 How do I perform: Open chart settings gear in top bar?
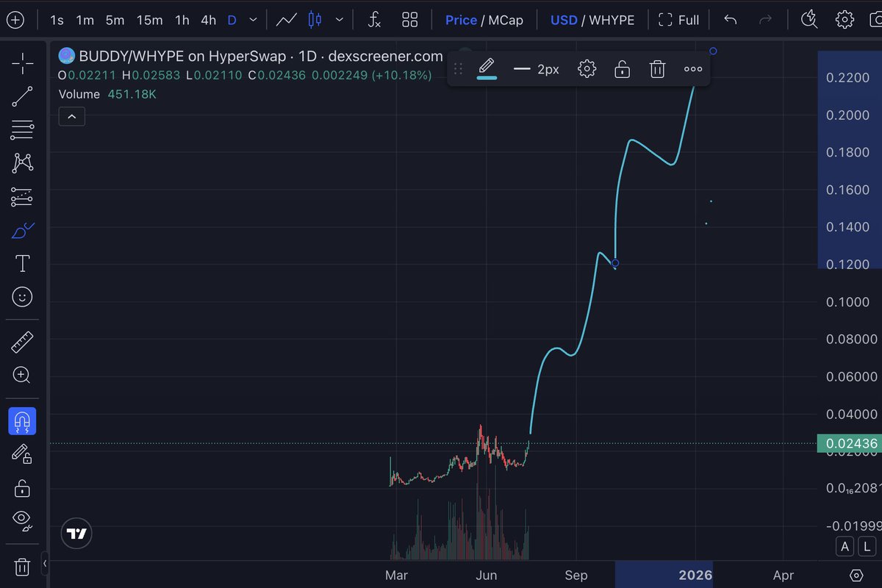[x=845, y=20]
